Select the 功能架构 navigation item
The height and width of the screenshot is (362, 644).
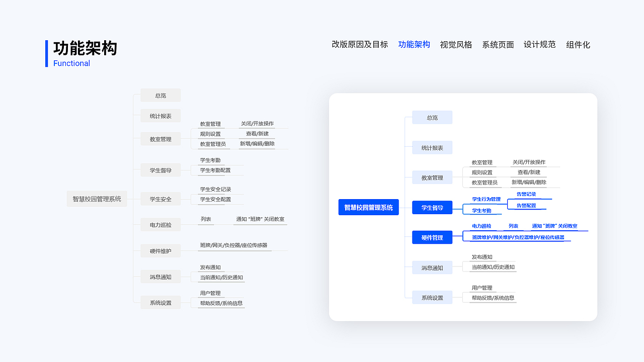point(414,44)
